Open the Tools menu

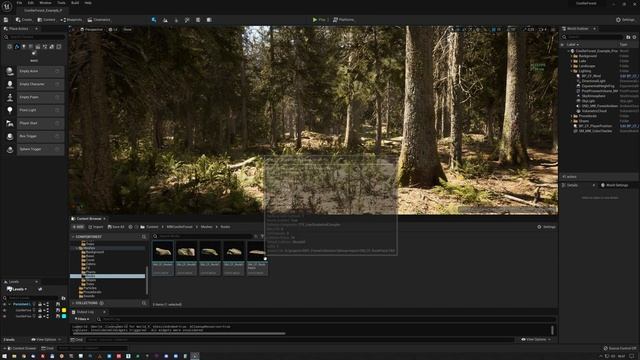61,3
